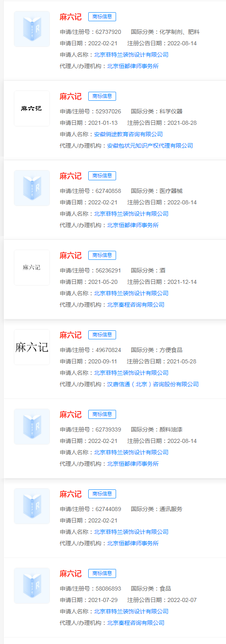Open placeholder book thumbnail for registration 62740858
The height and width of the screenshot is (644, 226).
[32, 188]
